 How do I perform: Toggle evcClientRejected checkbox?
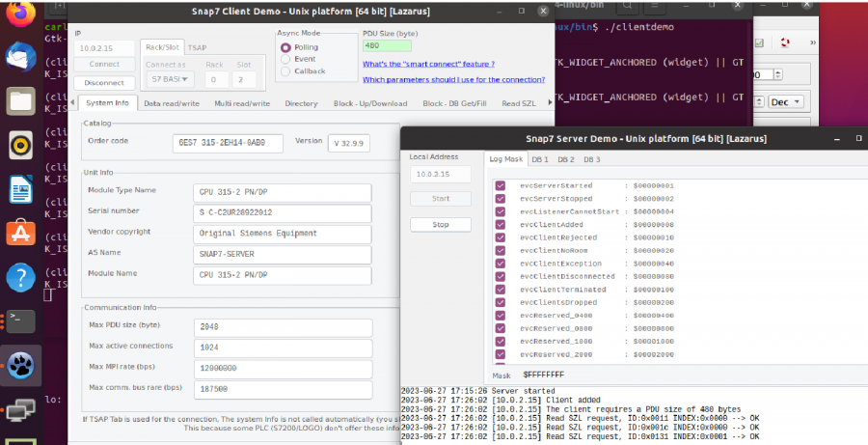pyautogui.click(x=501, y=237)
